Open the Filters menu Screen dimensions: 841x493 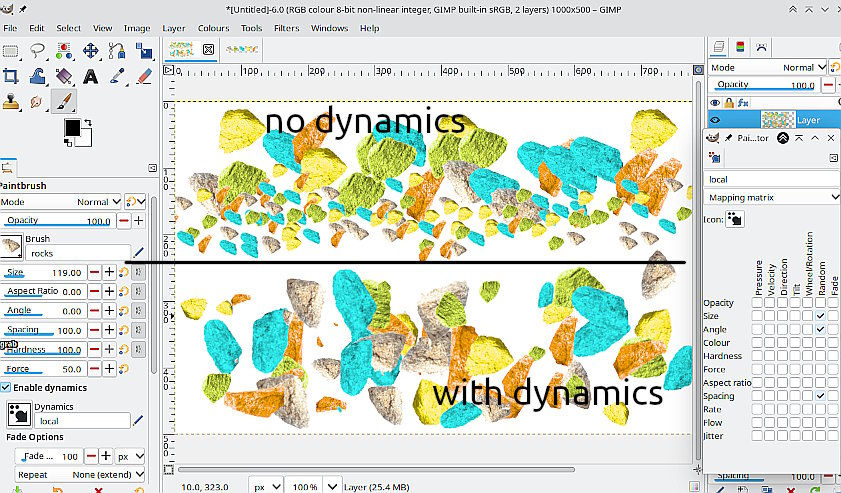[x=286, y=28]
